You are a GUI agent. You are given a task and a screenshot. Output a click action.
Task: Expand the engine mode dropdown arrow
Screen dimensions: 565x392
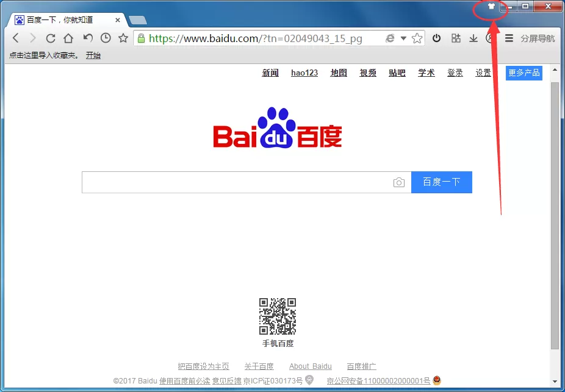tap(403, 38)
